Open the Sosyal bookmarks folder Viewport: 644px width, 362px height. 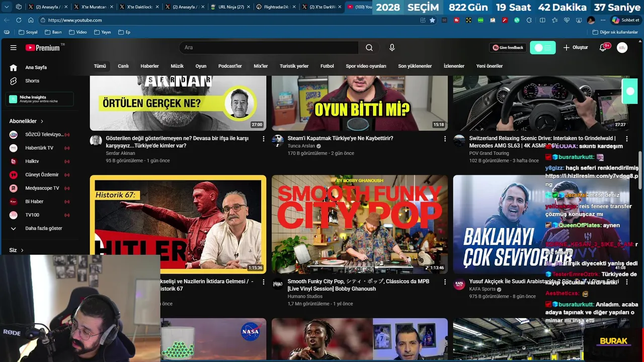click(x=28, y=32)
